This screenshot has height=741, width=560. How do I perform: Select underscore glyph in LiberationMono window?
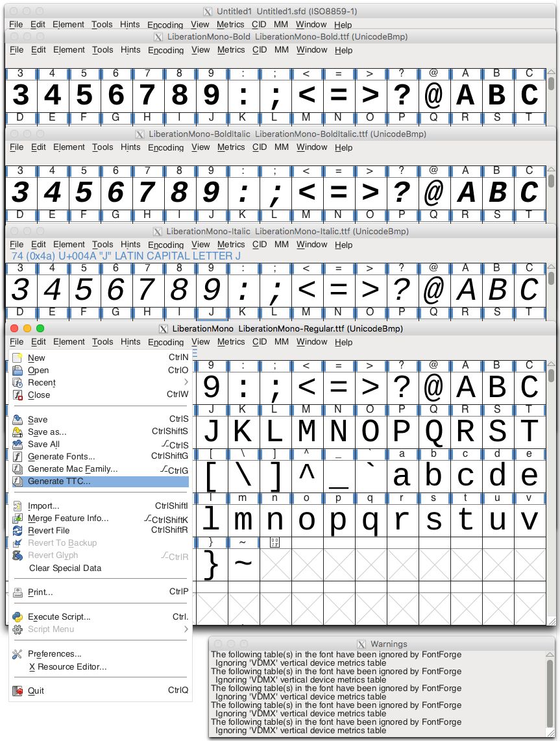tap(338, 476)
